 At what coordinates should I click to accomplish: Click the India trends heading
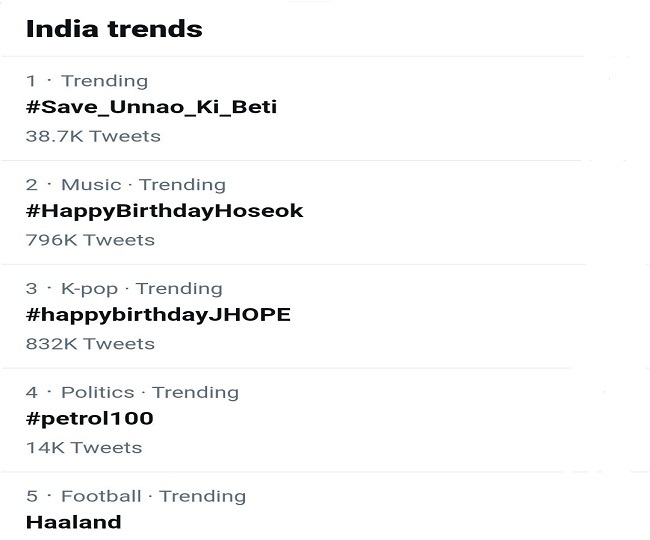114,29
